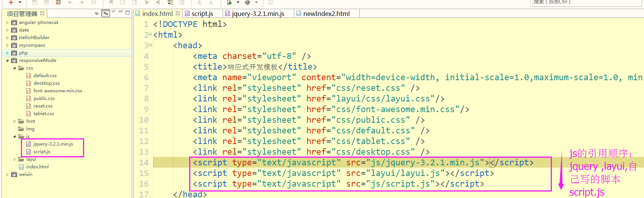Open the project manager view menu triangle
This screenshot has height=198, width=644.
pos(113,12)
